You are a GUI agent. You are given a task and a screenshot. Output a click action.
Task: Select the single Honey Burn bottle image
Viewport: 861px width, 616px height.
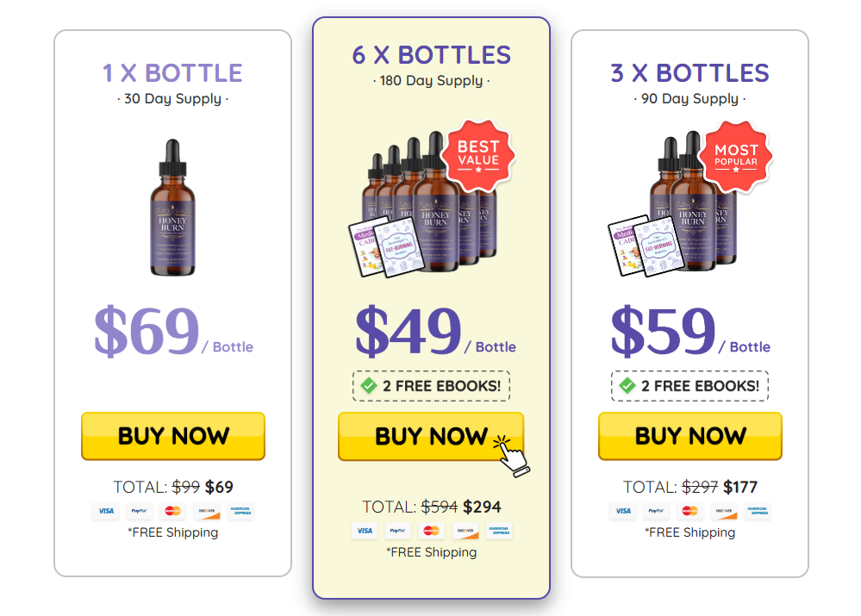pyautogui.click(x=172, y=208)
